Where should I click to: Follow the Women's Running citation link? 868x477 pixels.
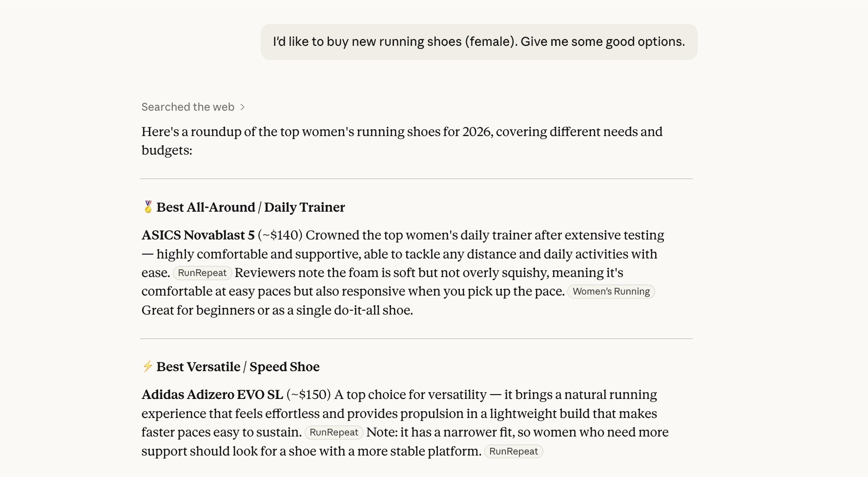(x=611, y=291)
